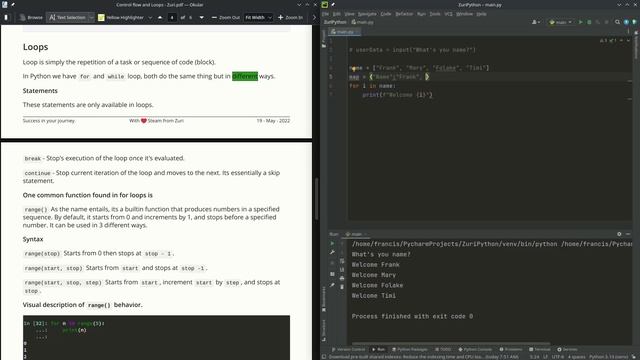Open the Run menu in PyCharm

point(421,14)
